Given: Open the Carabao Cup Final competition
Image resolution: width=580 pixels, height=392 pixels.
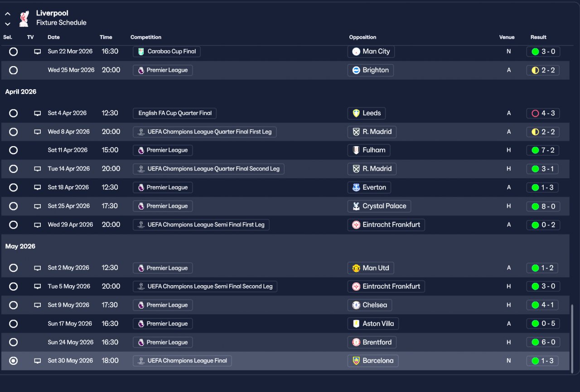Looking at the screenshot, I should (167, 52).
